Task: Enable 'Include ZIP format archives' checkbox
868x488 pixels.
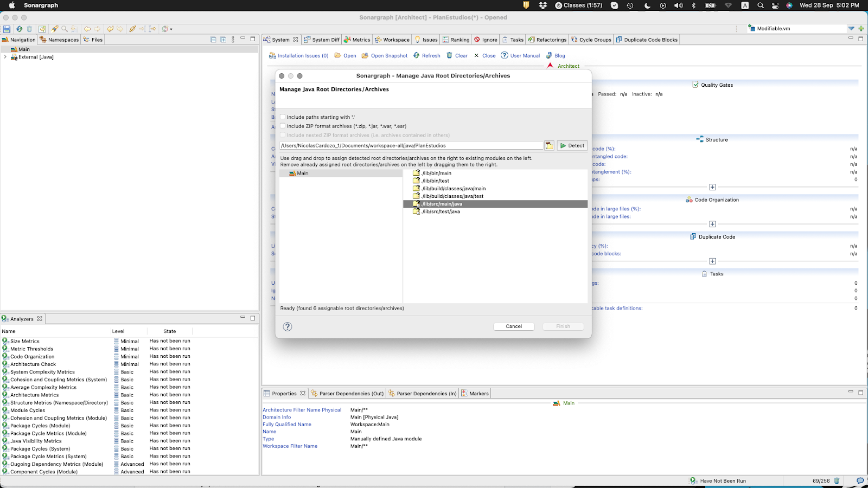Action: (282, 126)
